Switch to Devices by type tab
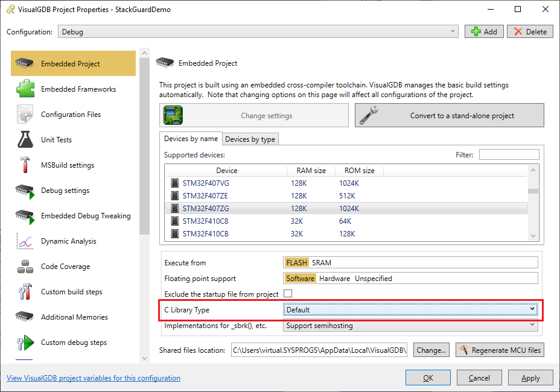 pos(250,139)
